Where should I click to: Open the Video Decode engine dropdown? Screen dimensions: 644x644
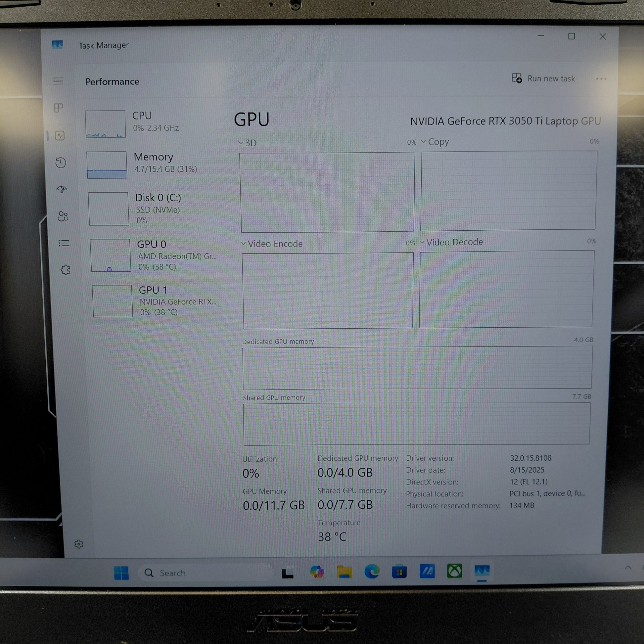451,242
